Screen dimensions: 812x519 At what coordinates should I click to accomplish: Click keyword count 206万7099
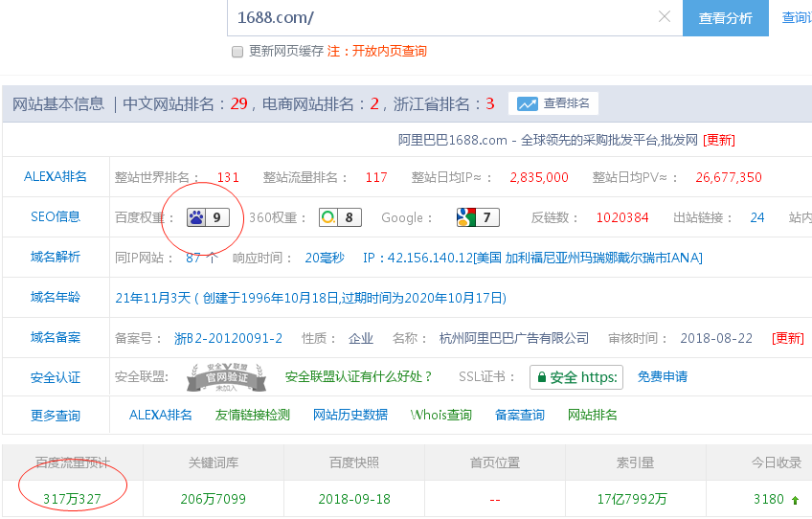pos(214,499)
